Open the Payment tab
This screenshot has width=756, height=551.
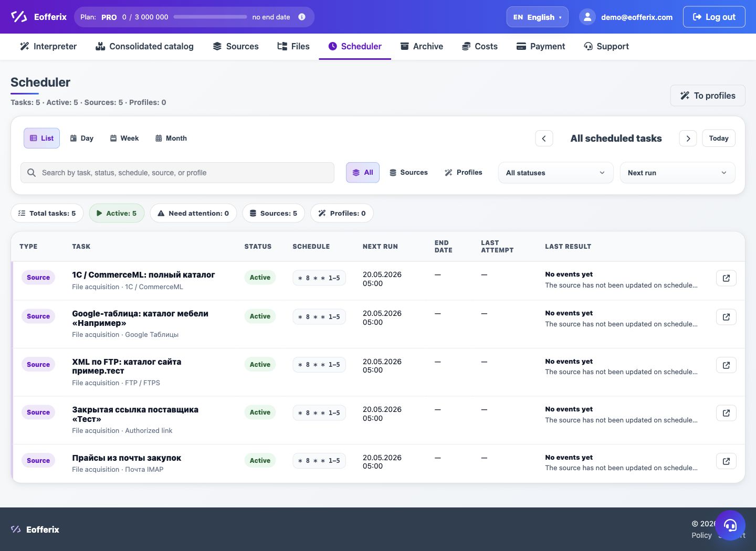[x=541, y=46]
